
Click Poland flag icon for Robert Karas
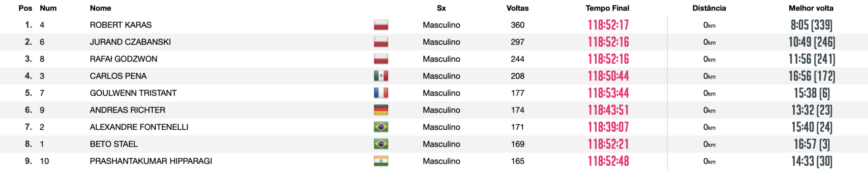381,25
